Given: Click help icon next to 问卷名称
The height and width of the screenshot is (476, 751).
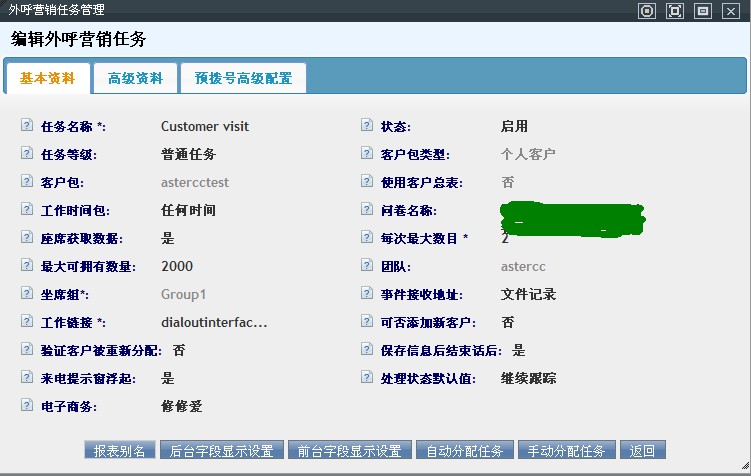Looking at the screenshot, I should click(366, 211).
